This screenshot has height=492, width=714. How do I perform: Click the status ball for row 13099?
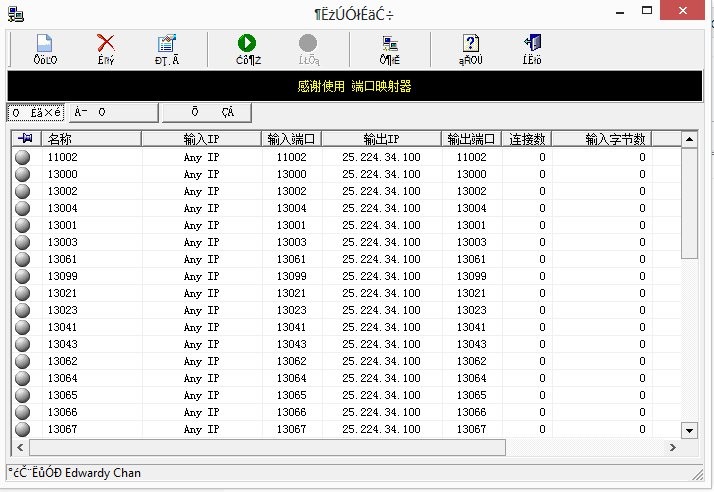pos(22,276)
